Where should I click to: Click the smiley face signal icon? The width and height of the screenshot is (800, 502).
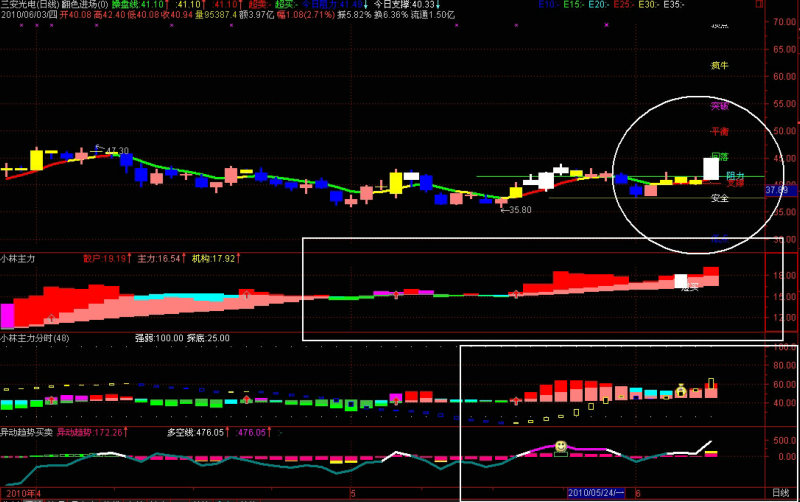[561, 447]
